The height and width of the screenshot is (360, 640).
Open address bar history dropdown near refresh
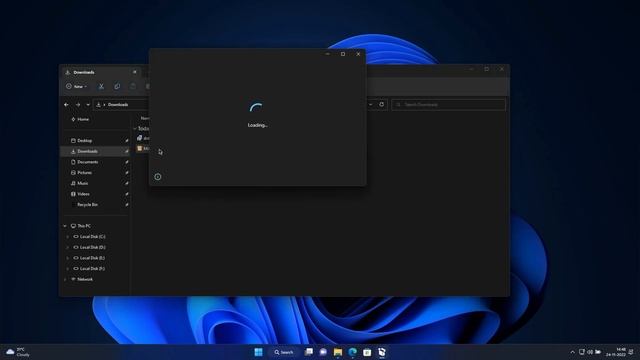371,104
